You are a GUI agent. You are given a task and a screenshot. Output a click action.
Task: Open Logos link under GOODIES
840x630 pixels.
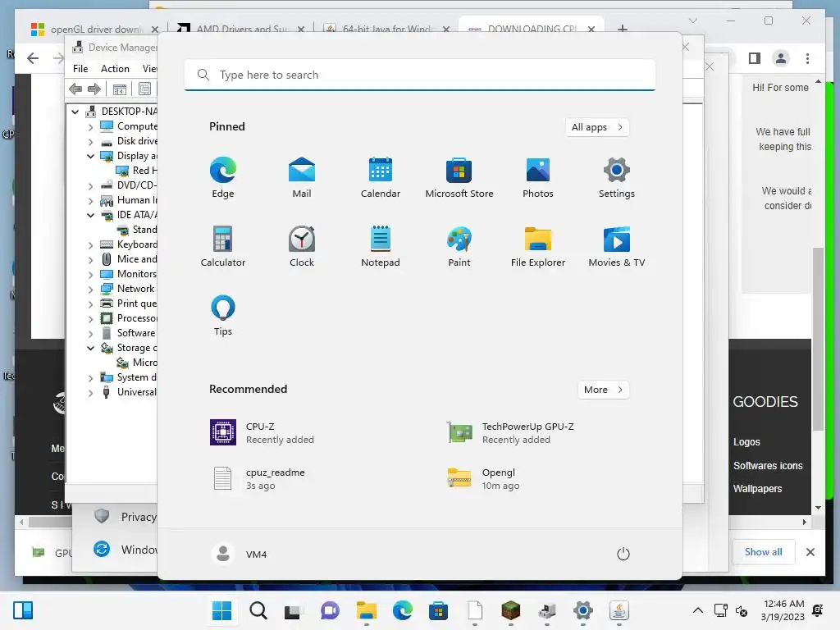[746, 442]
